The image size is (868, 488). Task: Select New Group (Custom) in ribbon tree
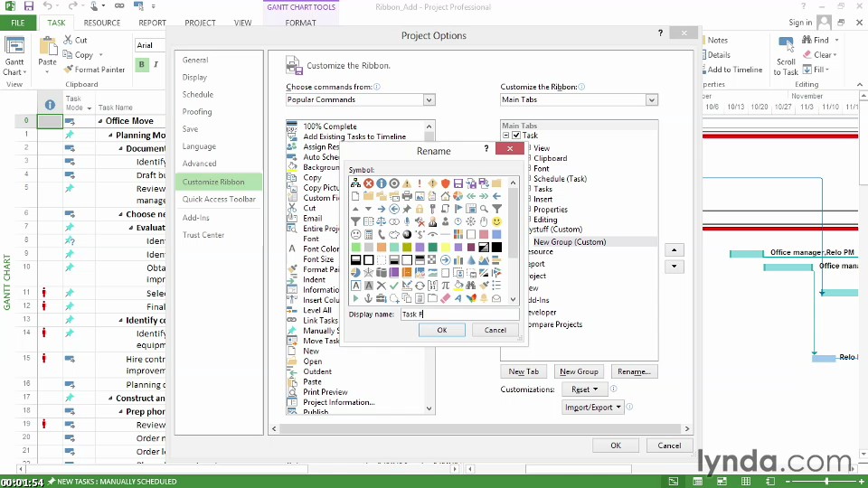(x=570, y=242)
